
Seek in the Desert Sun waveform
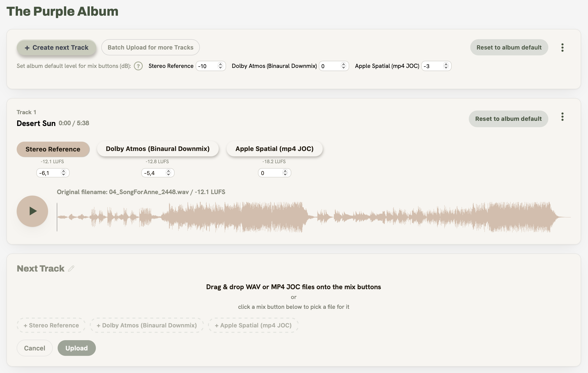coord(314,217)
